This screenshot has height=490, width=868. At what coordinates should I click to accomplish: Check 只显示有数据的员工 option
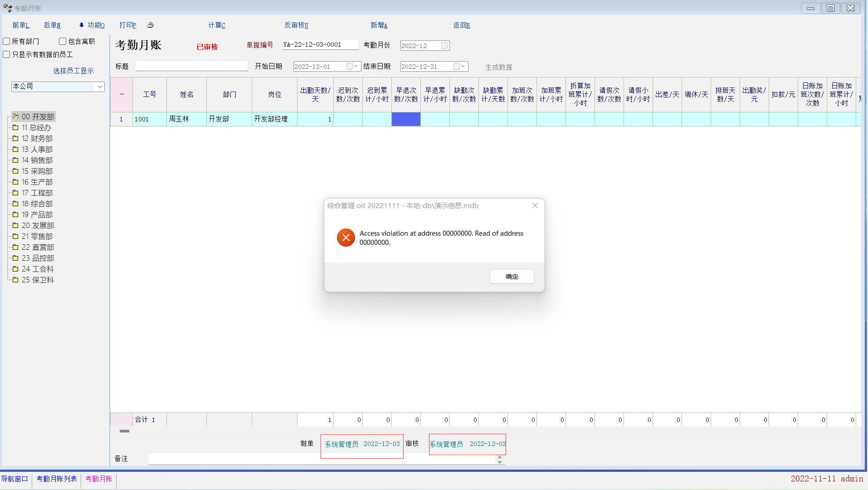tap(7, 54)
